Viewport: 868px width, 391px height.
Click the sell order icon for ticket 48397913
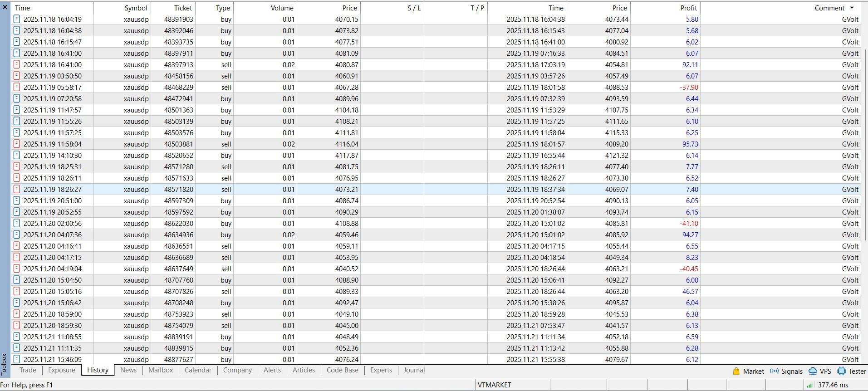click(x=17, y=64)
